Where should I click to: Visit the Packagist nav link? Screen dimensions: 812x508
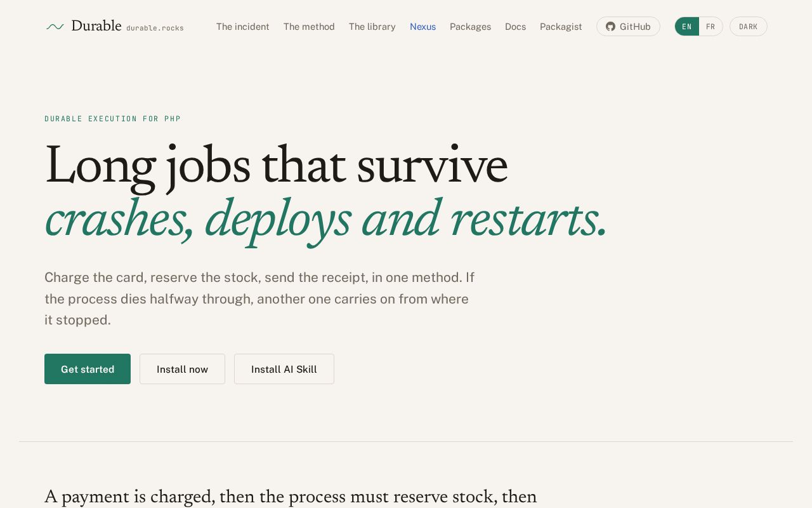pos(561,27)
